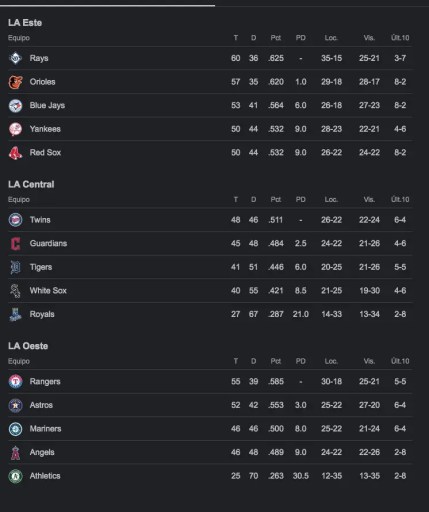
Task: Click the Red Sox team logo
Action: coord(15,153)
